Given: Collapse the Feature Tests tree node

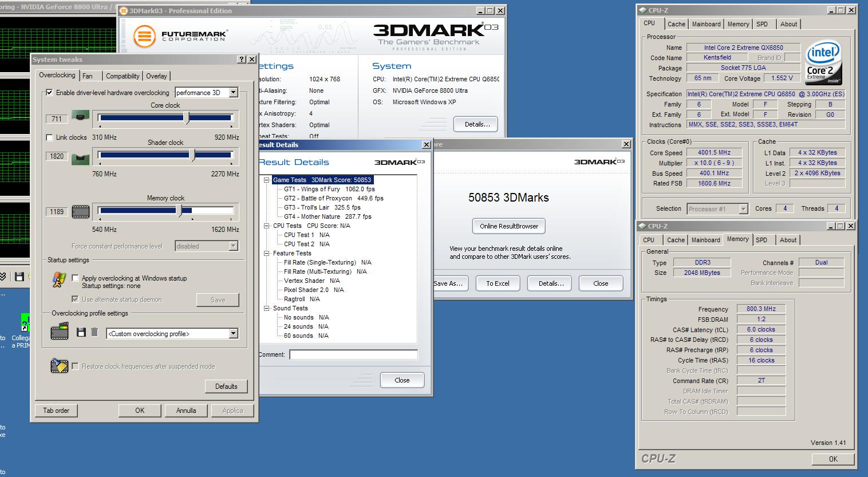Looking at the screenshot, I should pos(267,254).
